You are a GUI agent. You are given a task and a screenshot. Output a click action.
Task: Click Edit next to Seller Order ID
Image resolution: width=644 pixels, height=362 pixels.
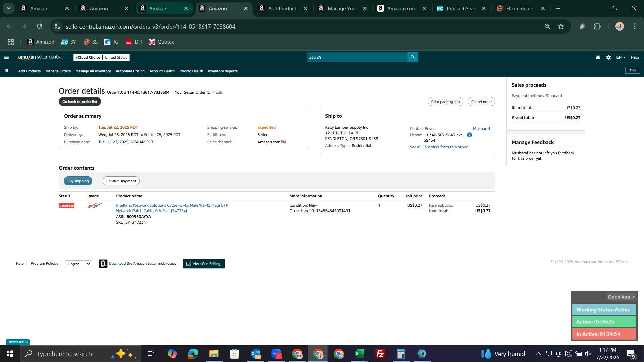point(219,92)
